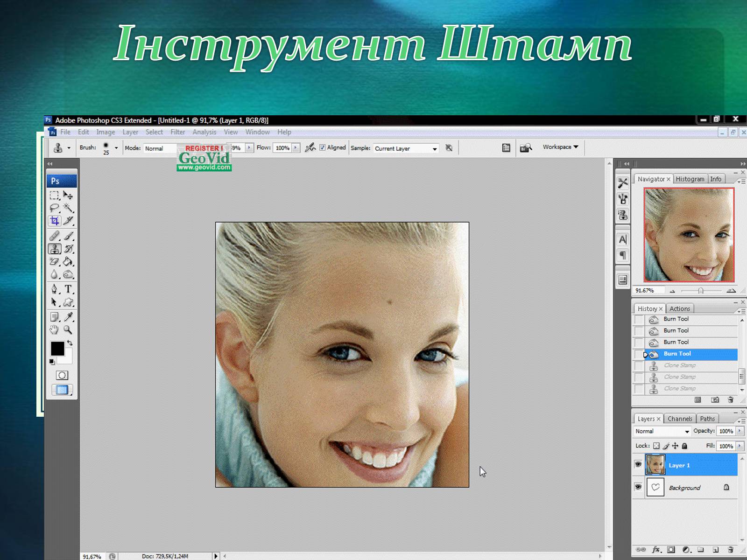The height and width of the screenshot is (560, 747).
Task: Lock image pixels in Layers panel
Action: (x=666, y=446)
